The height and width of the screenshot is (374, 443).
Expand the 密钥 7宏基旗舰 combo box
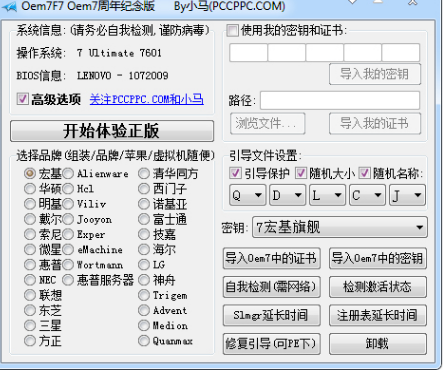coord(340,227)
